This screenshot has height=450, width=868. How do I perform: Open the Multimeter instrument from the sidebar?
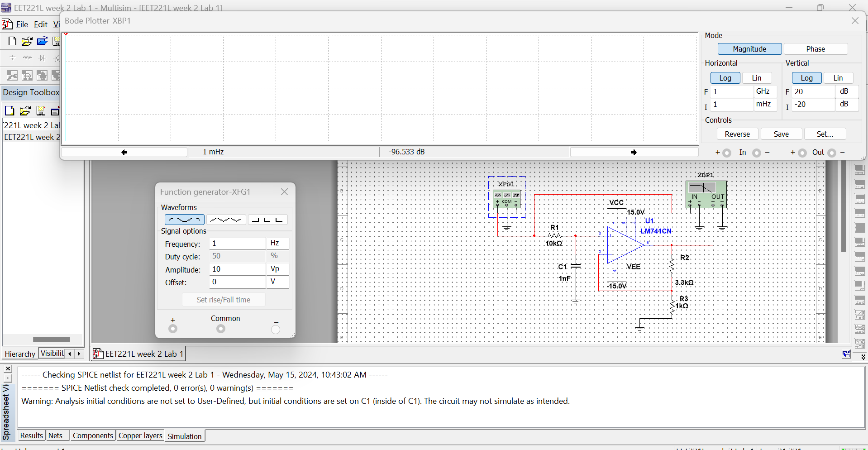click(x=860, y=169)
